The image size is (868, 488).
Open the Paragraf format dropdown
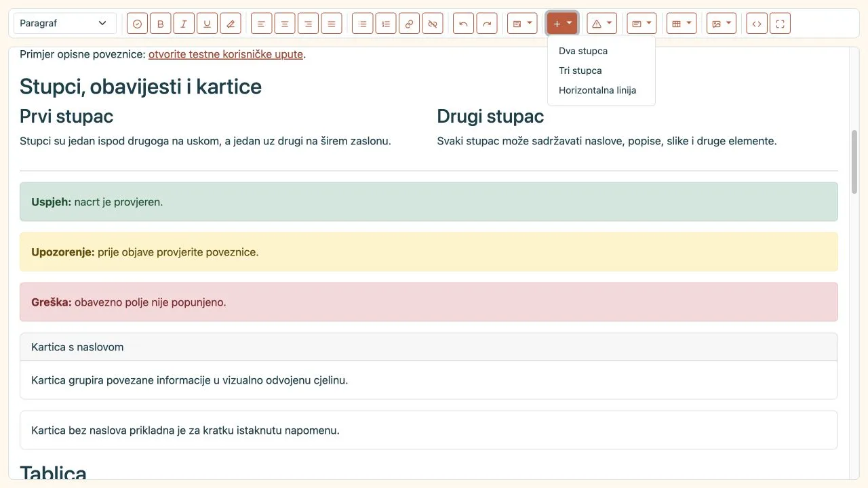[65, 24]
